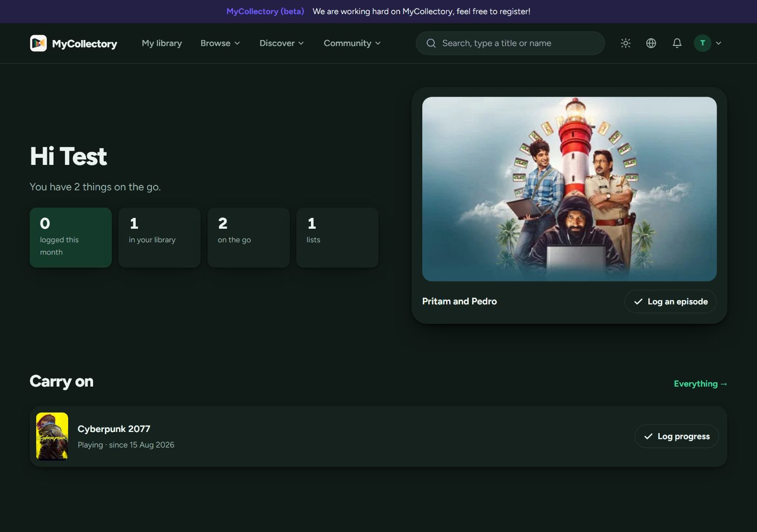Open the Cyberpunk 2077 cover thumbnail
This screenshot has height=532, width=757.
[52, 436]
